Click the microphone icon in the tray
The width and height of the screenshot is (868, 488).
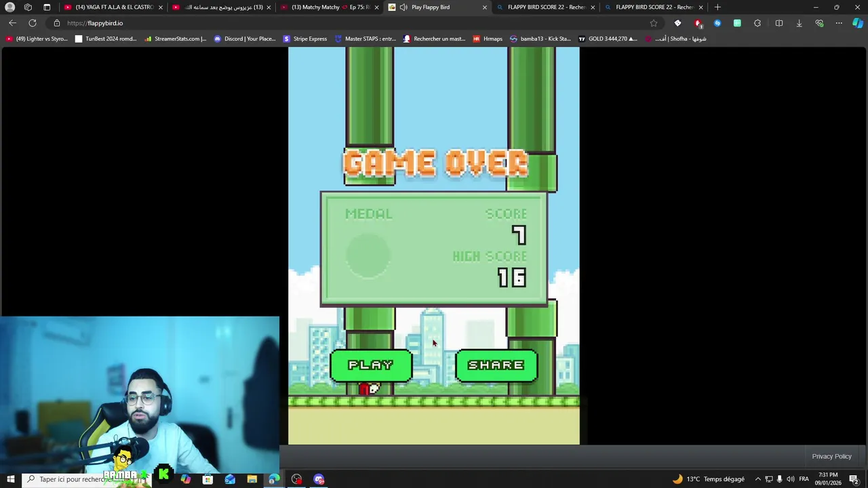click(x=779, y=479)
